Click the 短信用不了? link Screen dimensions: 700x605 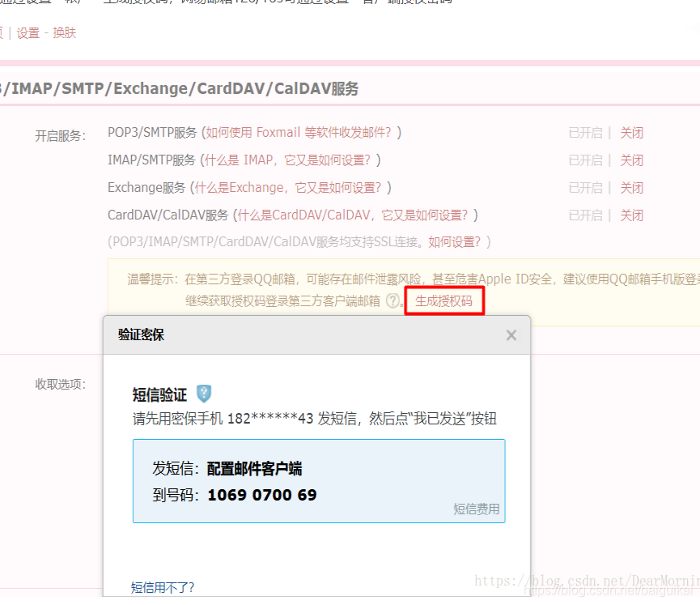(x=163, y=587)
